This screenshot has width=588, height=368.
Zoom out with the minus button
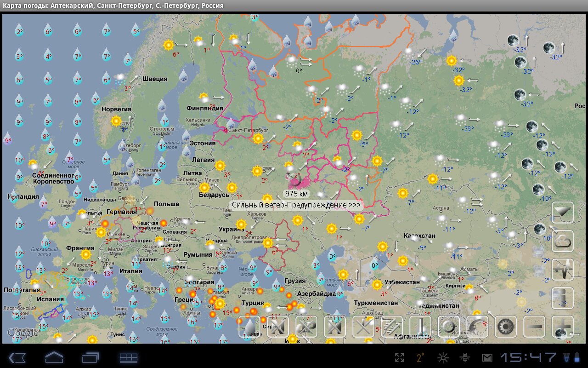(534, 327)
